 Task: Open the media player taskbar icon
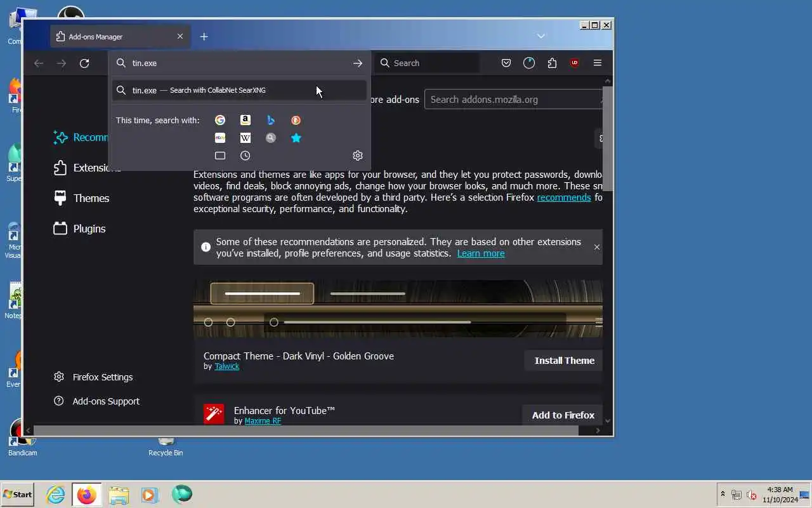pos(150,495)
